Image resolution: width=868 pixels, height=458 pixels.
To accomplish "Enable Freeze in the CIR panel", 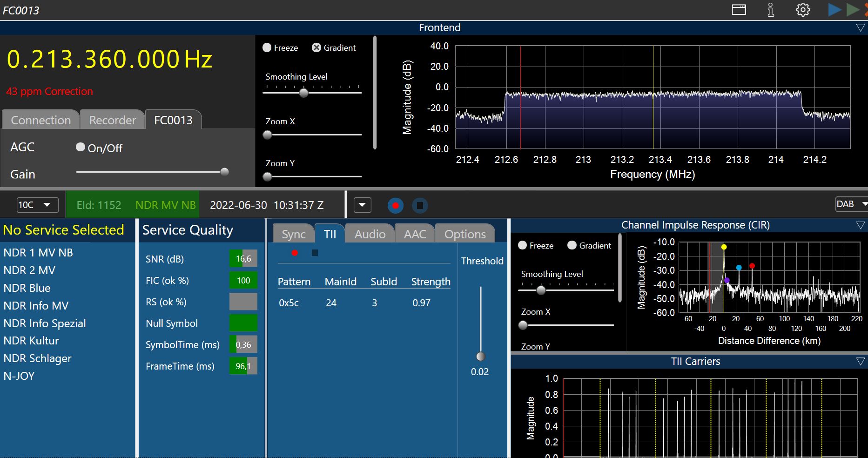I will pos(523,245).
